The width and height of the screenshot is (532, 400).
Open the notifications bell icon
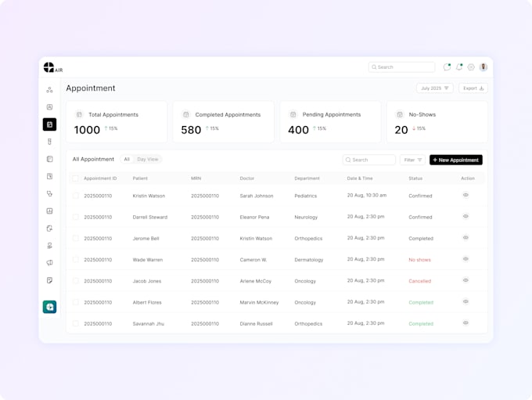tap(459, 67)
